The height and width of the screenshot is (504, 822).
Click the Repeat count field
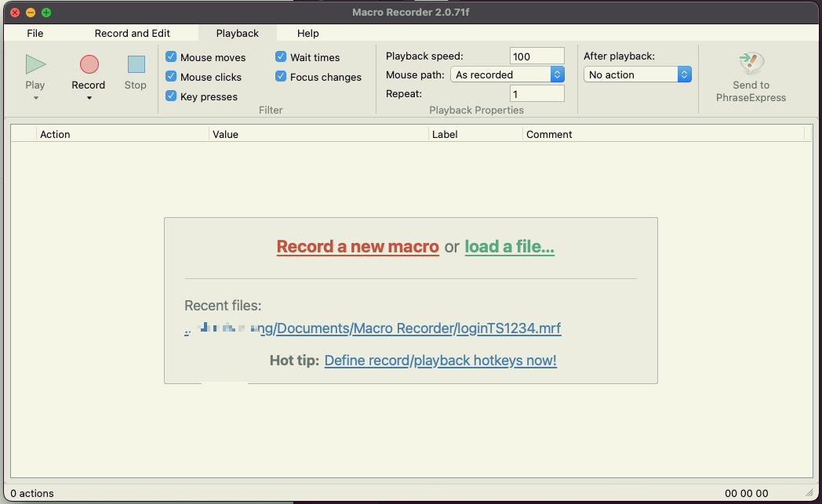pos(536,94)
